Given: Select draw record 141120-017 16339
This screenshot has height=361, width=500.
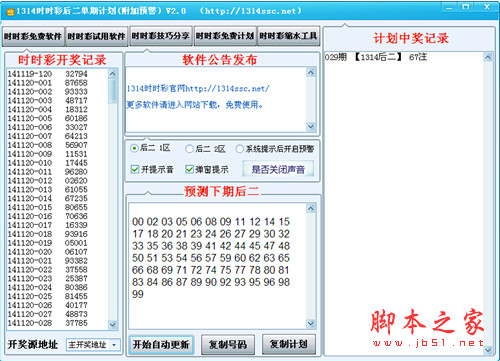Looking at the screenshot, I should (48, 225).
